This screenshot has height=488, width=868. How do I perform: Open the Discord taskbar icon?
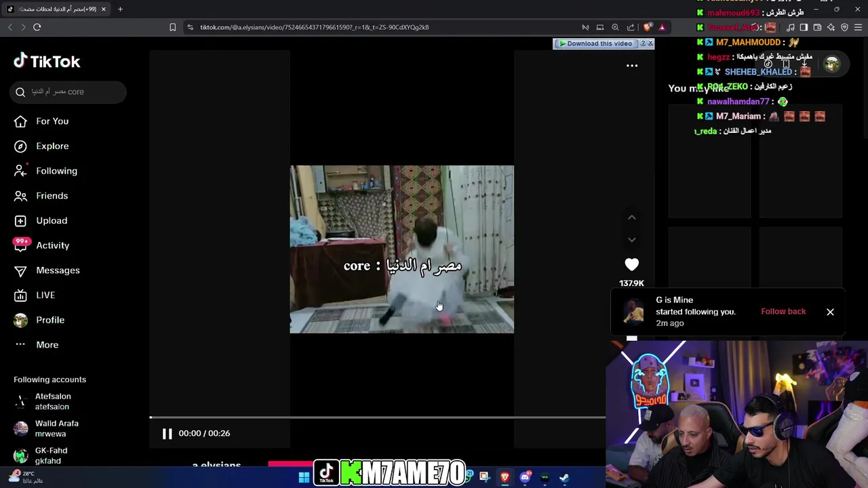tap(525, 477)
